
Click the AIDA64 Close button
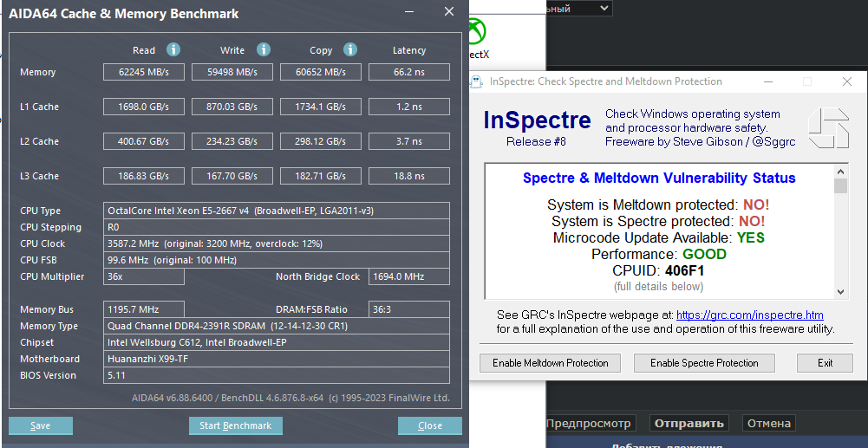click(x=429, y=425)
